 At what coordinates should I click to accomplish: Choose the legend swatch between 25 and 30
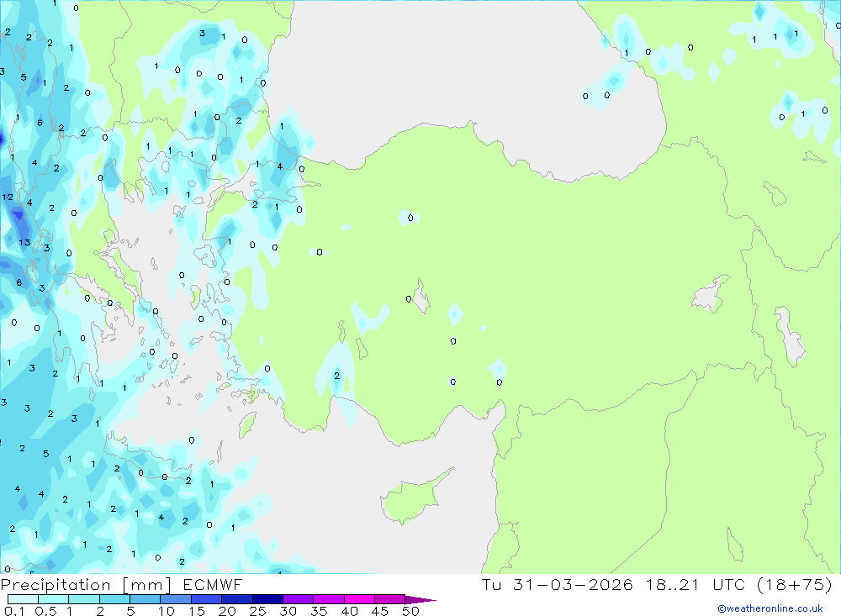(267, 599)
